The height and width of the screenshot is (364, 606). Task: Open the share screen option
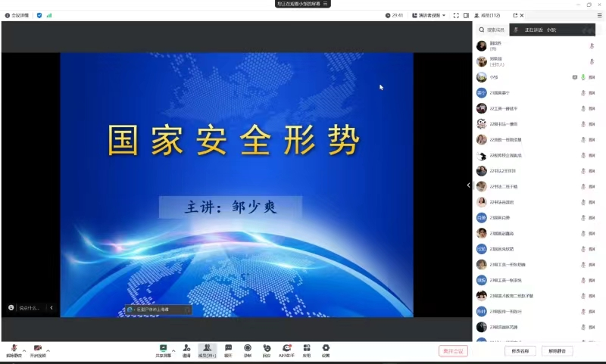click(163, 348)
